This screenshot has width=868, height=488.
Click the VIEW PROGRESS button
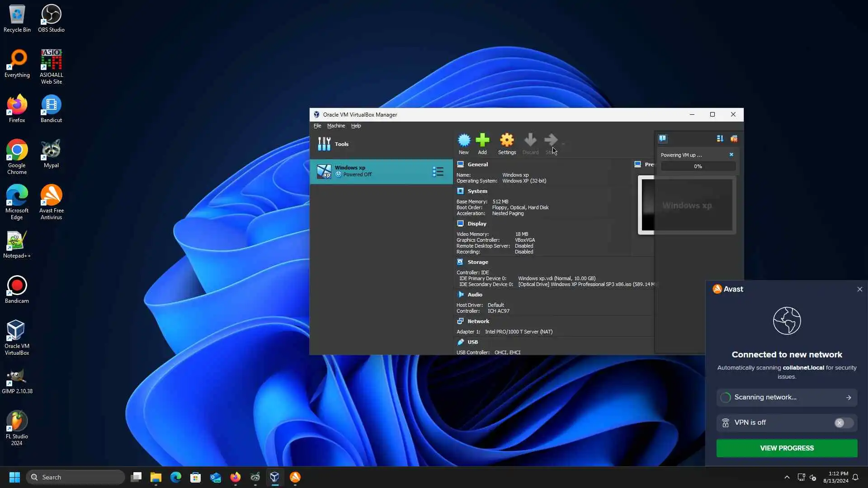click(787, 448)
